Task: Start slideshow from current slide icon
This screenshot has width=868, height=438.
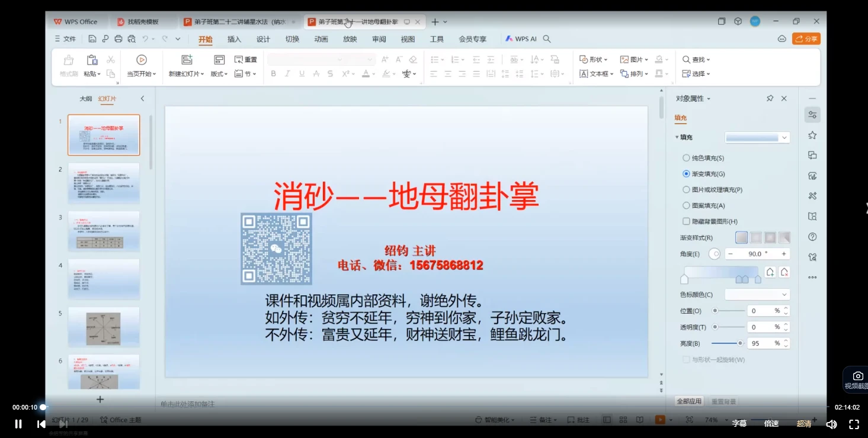Action: coord(141,60)
